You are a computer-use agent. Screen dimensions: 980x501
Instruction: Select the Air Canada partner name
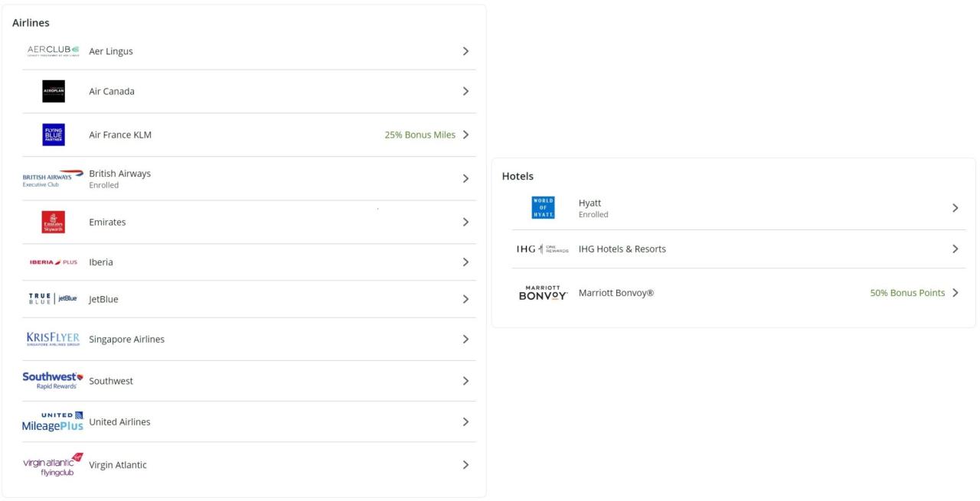[112, 91]
